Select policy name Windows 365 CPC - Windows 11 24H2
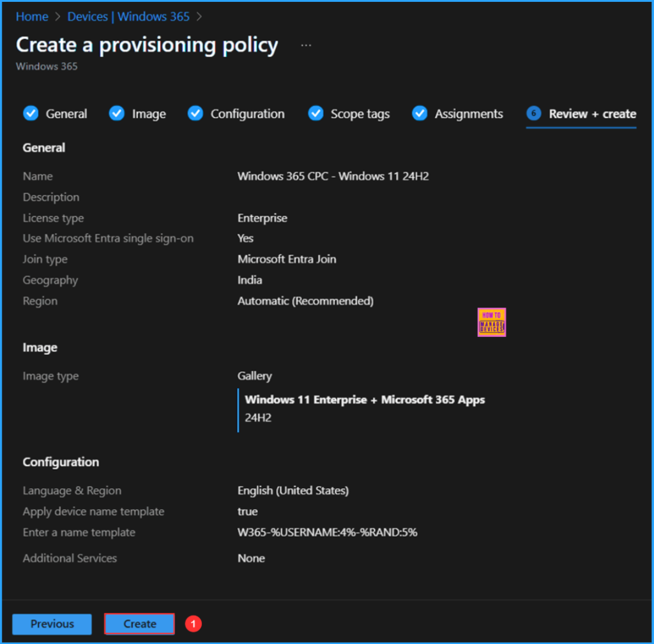Screen dimensions: 654x644 (x=333, y=176)
